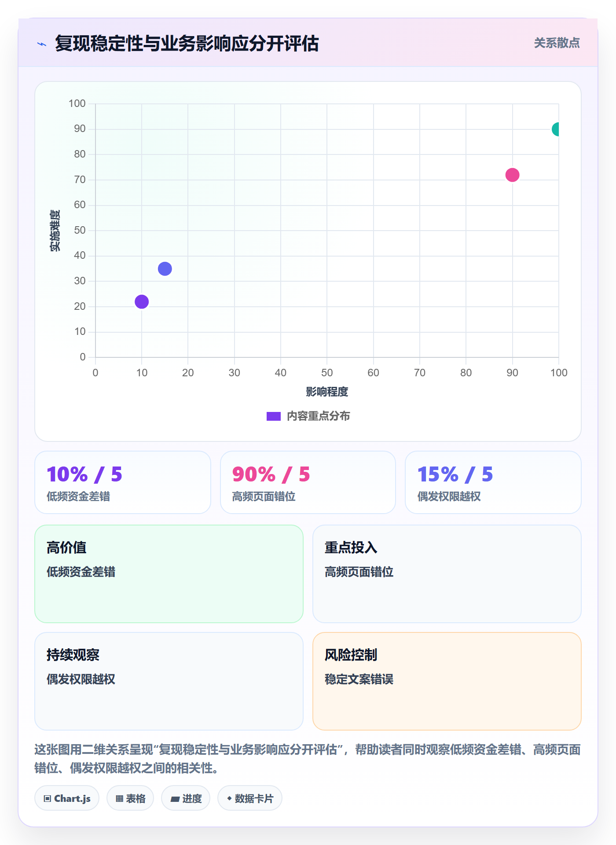Click the lightning icon beside the title
Image resolution: width=616 pixels, height=845 pixels.
[x=42, y=44]
